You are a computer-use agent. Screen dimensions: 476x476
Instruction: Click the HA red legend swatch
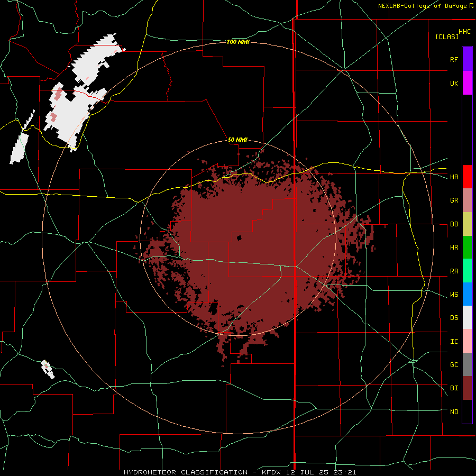point(467,177)
